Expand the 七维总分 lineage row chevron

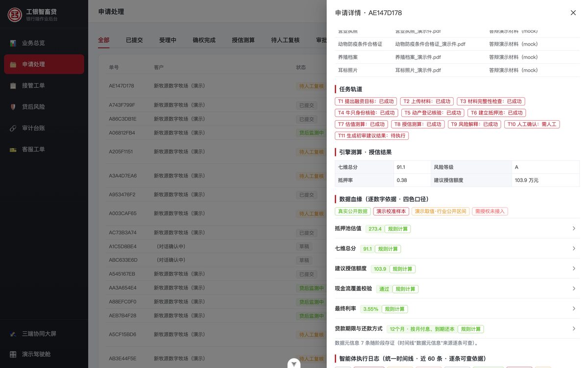point(574,249)
